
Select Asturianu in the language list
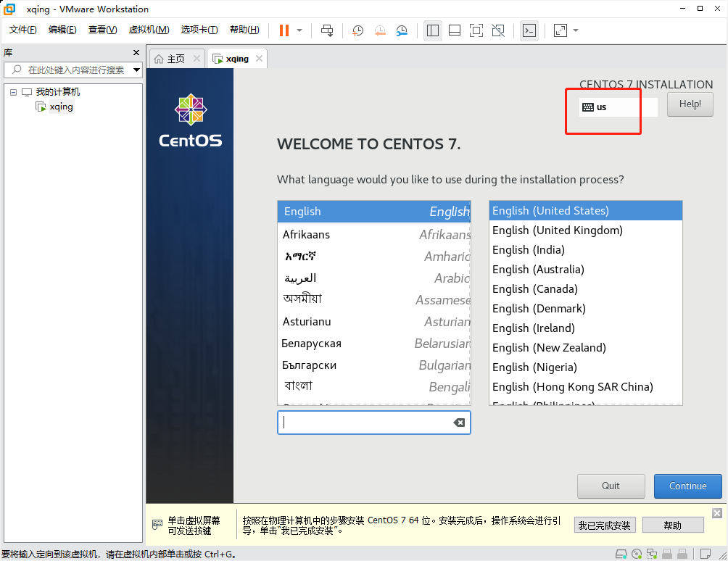click(373, 322)
